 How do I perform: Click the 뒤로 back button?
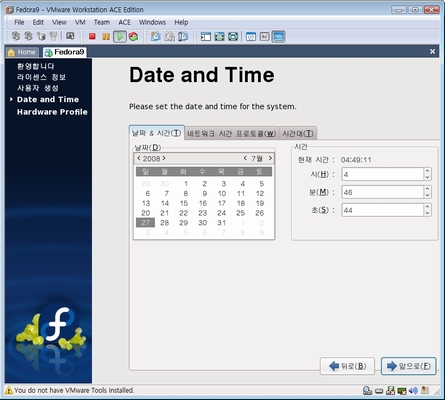pos(347,366)
